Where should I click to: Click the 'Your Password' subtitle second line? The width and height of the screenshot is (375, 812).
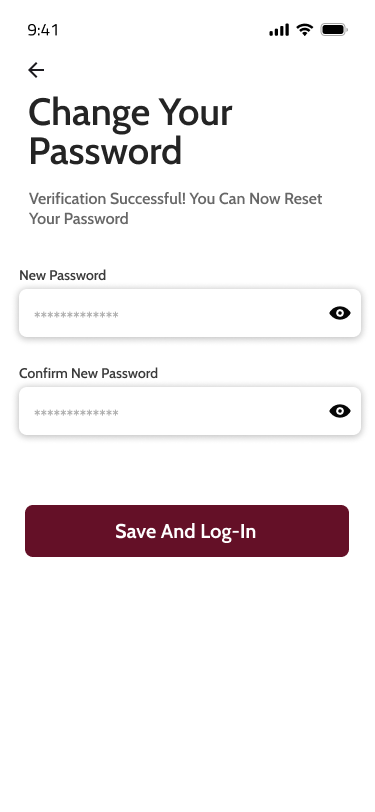(79, 219)
